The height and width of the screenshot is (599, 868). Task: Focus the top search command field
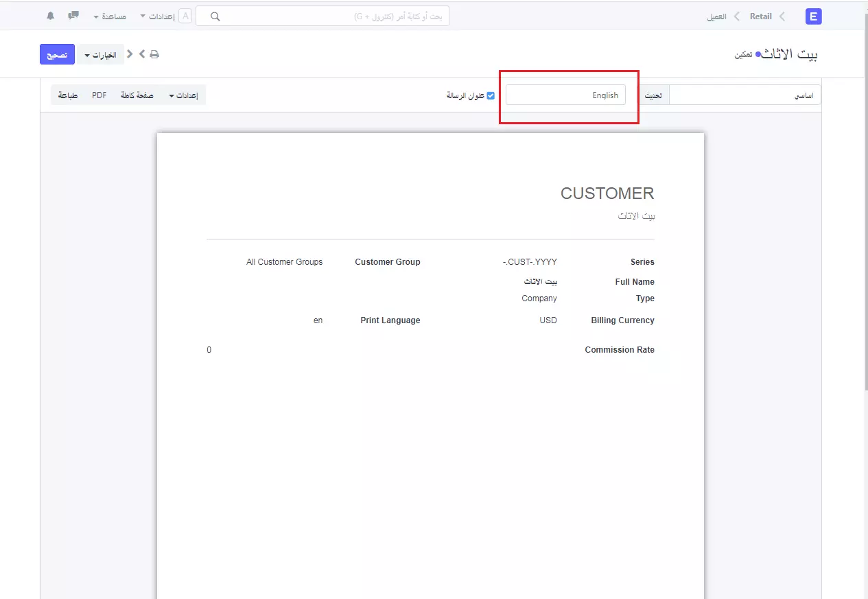322,16
